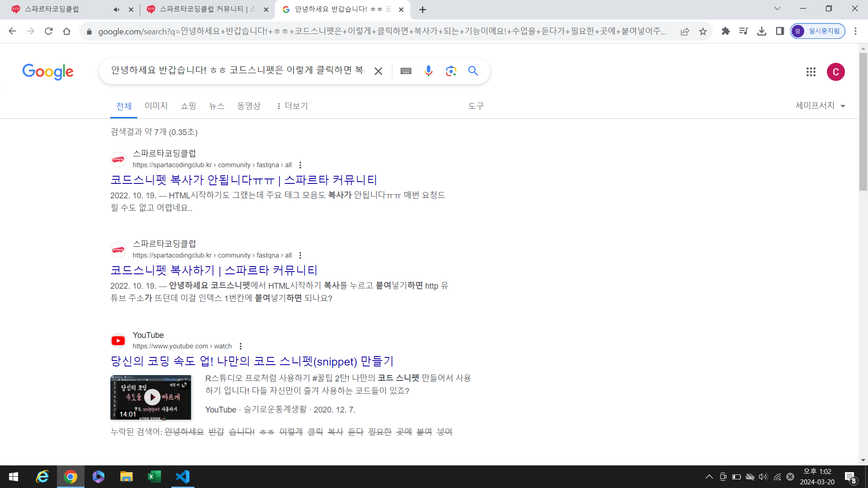The width and height of the screenshot is (868, 488).
Task: Click the browser forward arrow
Action: (30, 31)
